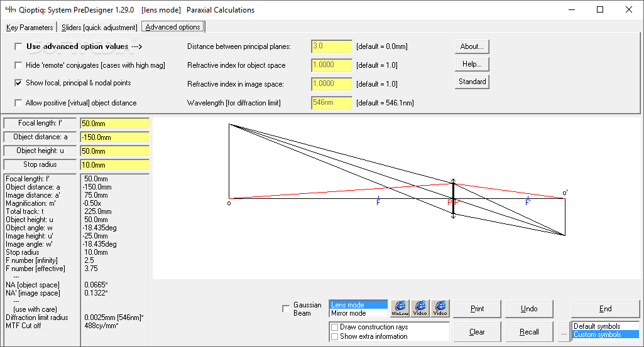Open the first Video link icon

[420, 308]
